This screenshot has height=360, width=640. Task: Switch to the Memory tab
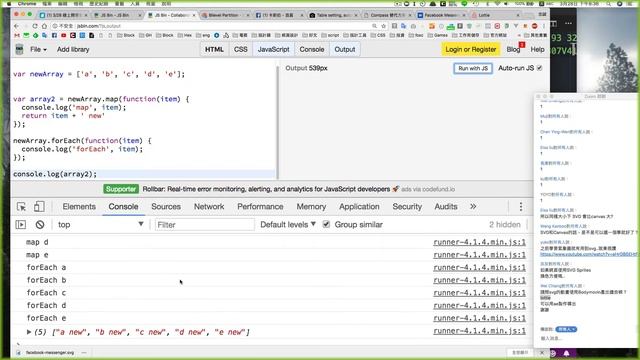coord(311,207)
